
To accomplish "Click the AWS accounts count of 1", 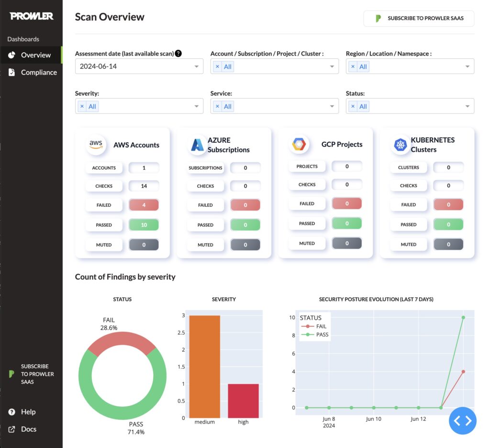I will (x=144, y=168).
